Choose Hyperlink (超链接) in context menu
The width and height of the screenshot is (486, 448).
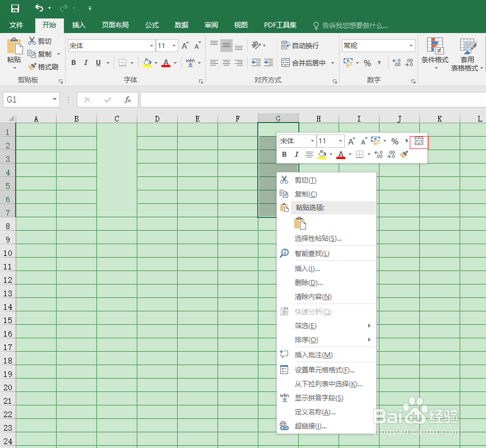coord(326,426)
